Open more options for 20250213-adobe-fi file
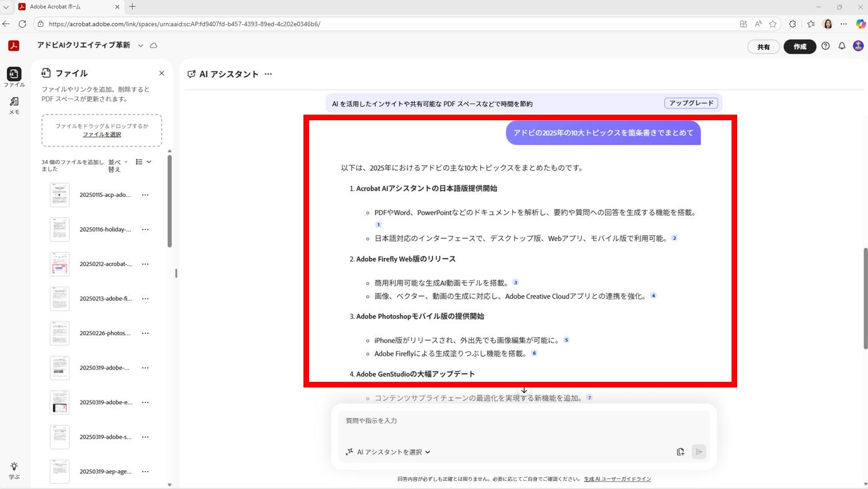 (x=145, y=298)
